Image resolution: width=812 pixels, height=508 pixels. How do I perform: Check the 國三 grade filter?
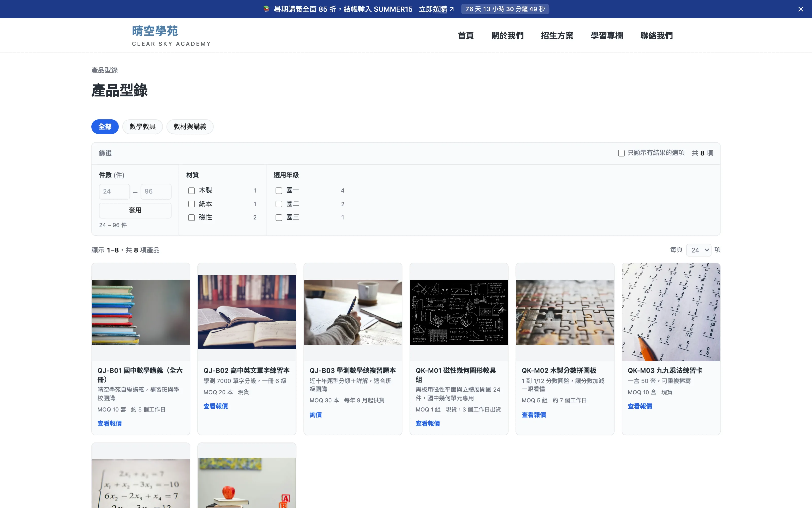[279, 218]
